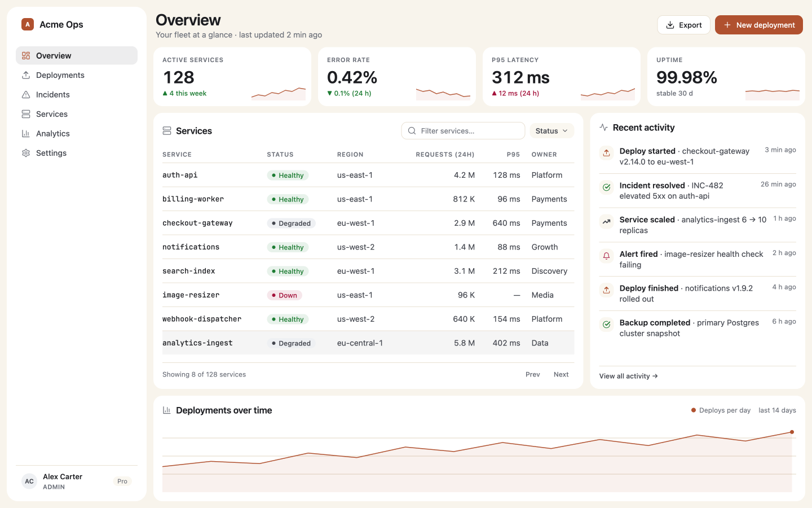Image resolution: width=812 pixels, height=508 pixels.
Task: Click the magnifier icon in filter field
Action: tap(412, 131)
